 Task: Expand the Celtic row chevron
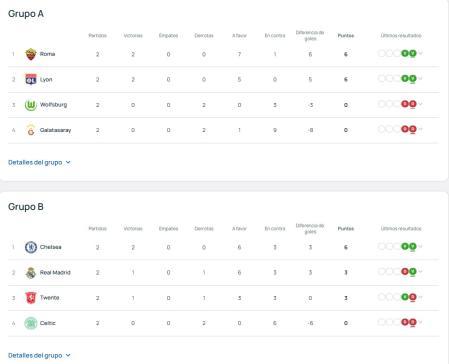420,322
